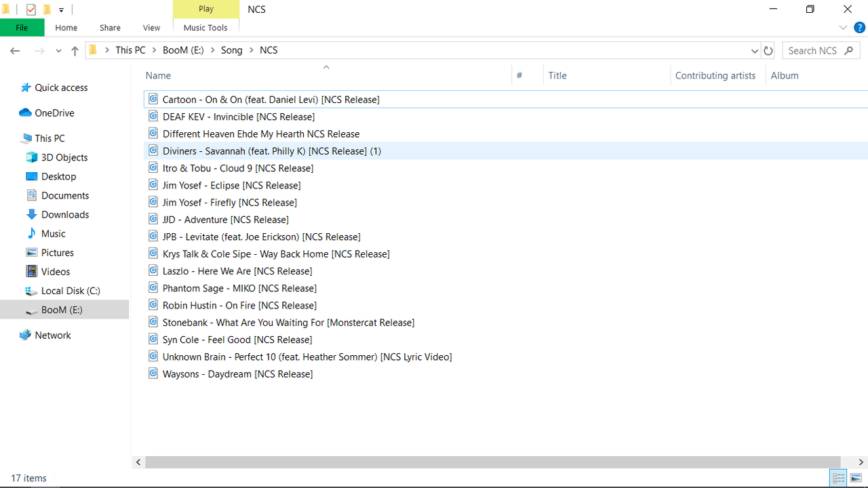The image size is (868, 488).
Task: Select Laszlo - Here We Are file name
Action: tap(237, 271)
